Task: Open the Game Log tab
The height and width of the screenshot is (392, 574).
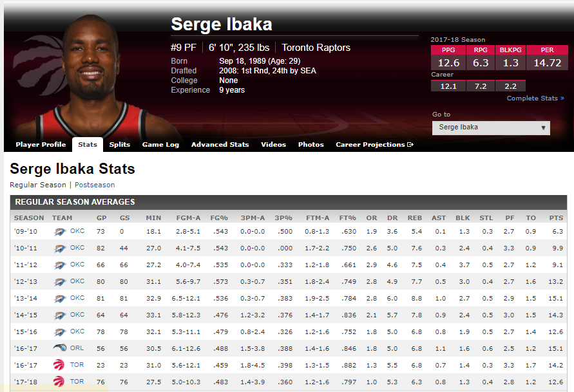Action: (160, 145)
